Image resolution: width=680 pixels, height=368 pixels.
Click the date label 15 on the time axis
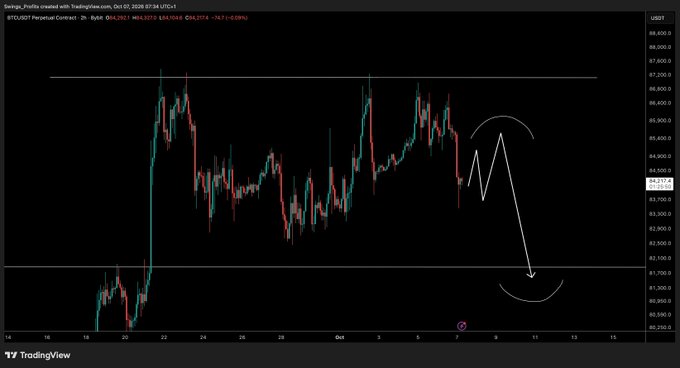[613, 337]
